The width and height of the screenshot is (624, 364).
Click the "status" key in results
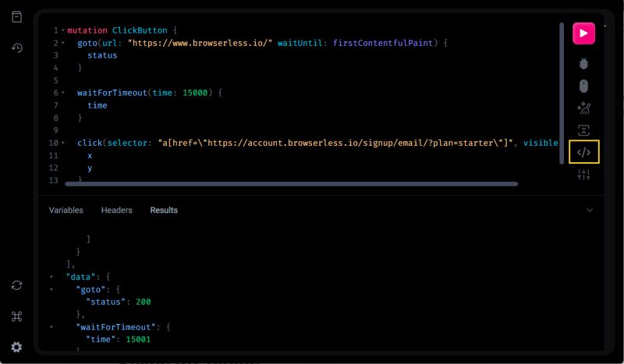pos(105,302)
